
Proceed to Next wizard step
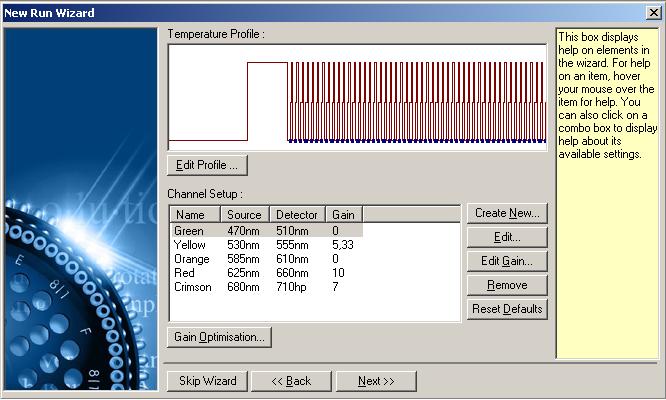(376, 381)
